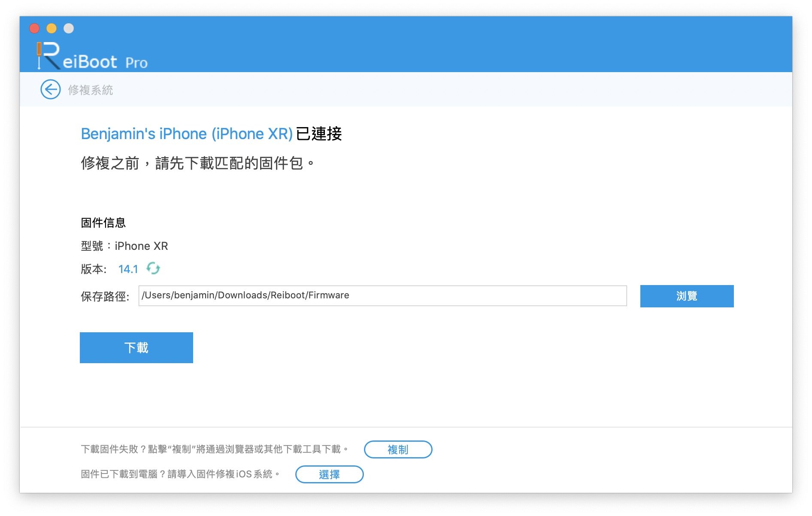Import local firmware via 選擇 button
Image resolution: width=812 pixels, height=516 pixels.
coord(329,474)
